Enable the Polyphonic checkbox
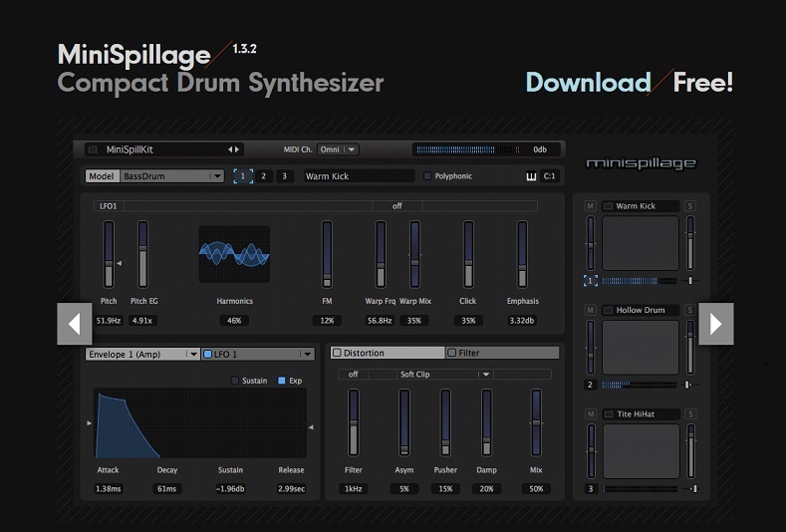This screenshot has height=532, width=786. point(427,176)
